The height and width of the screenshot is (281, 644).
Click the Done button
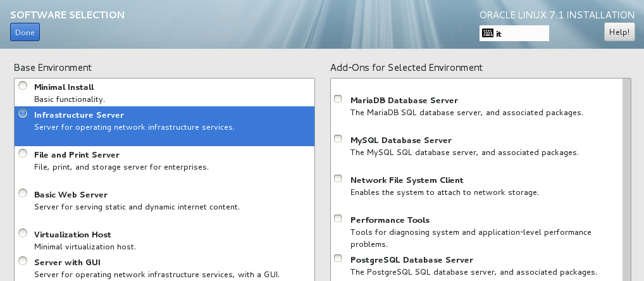click(25, 32)
